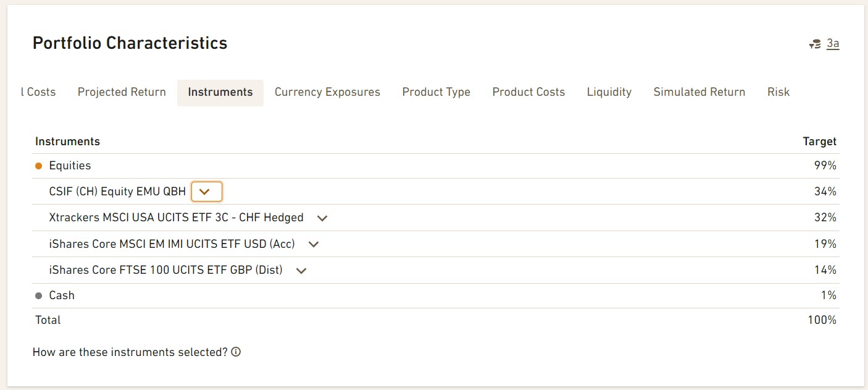This screenshot has height=390, width=868.
Task: Show the Simulated Return tab
Action: click(699, 92)
